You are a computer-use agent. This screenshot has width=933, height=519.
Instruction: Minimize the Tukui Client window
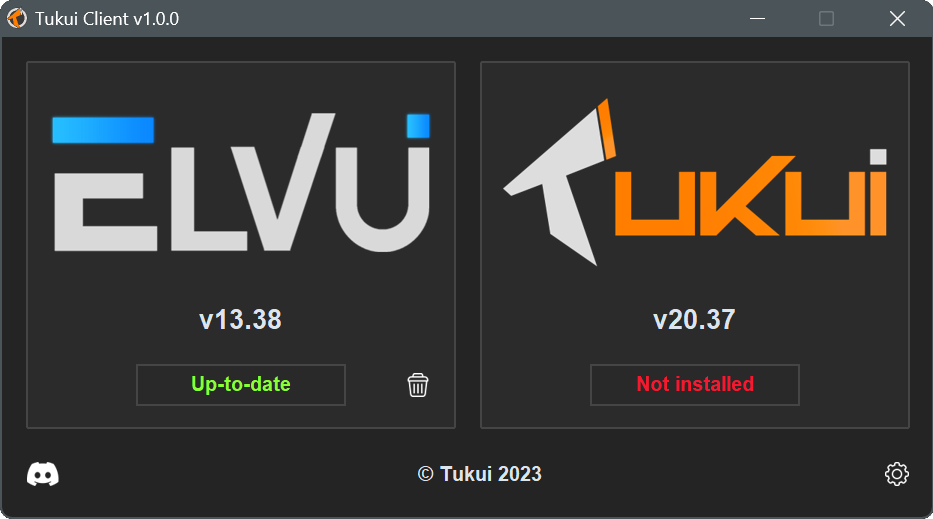[757, 18]
